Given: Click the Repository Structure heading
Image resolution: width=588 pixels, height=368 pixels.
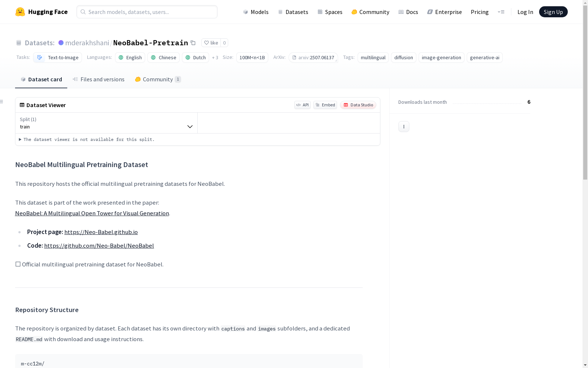Looking at the screenshot, I should tap(47, 310).
